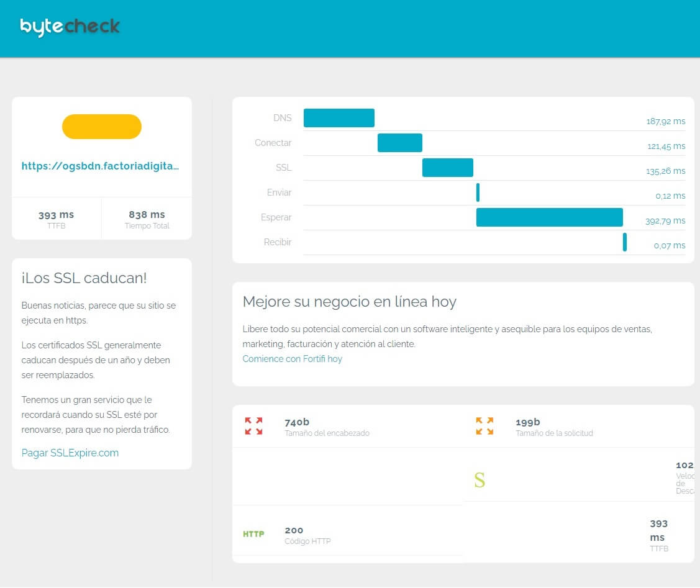The height and width of the screenshot is (588, 700).
Task: Select the 0,07 ms Recibir value
Action: [x=669, y=245]
